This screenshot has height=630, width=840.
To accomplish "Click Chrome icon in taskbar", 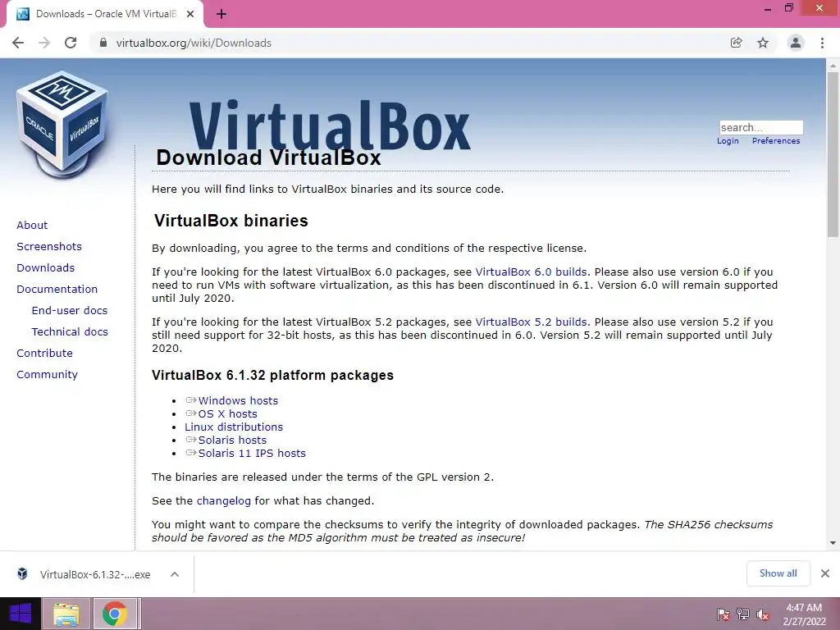I will pos(115,614).
